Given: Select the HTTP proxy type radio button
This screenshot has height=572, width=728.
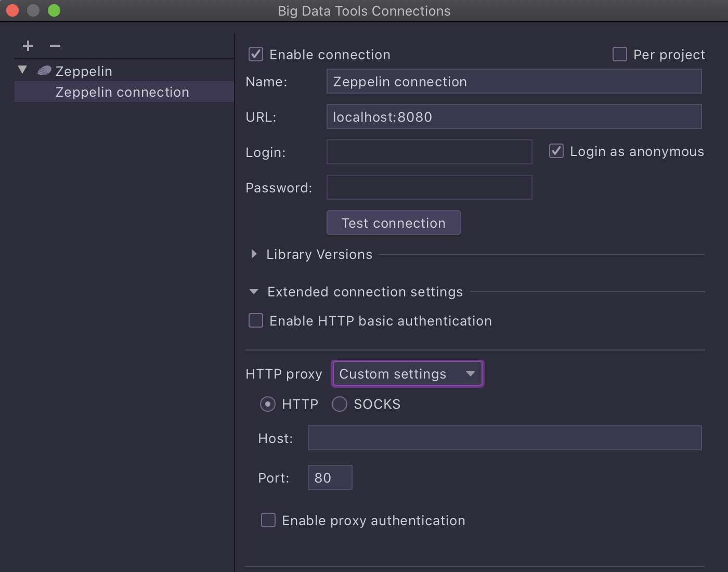Looking at the screenshot, I should click(x=268, y=404).
